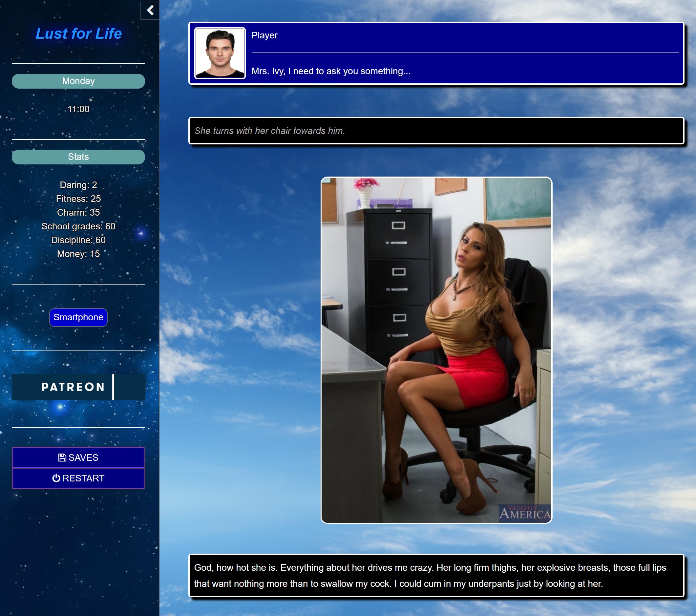Click the Player name label
The height and width of the screenshot is (616, 696).
coord(264,35)
